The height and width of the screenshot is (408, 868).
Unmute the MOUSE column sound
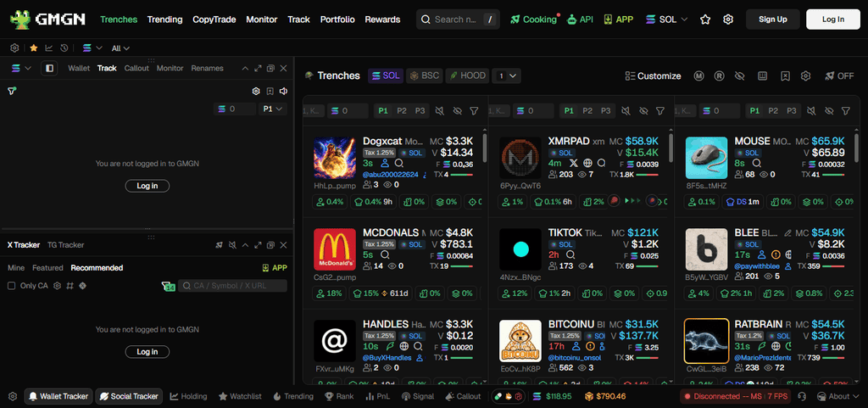pyautogui.click(x=811, y=111)
